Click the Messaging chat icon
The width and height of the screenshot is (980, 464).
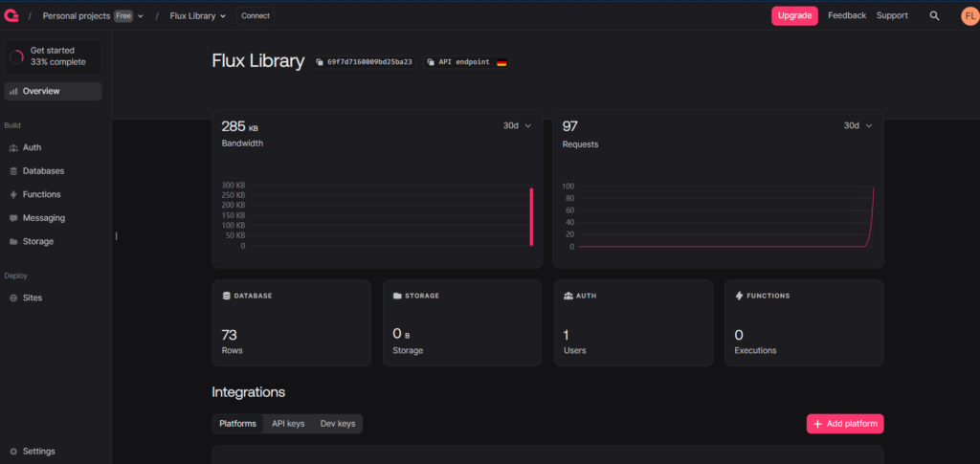coord(13,218)
